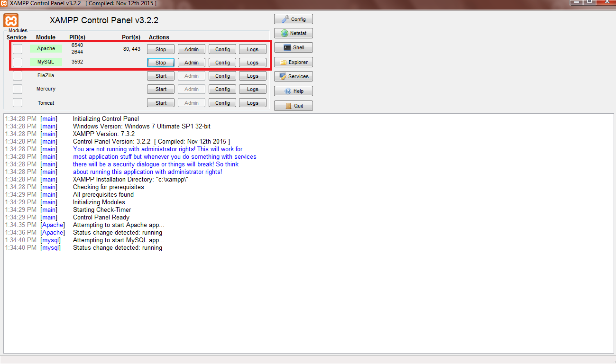Toggle the Apache service checkbox
The width and height of the screenshot is (616, 364).
pos(18,49)
